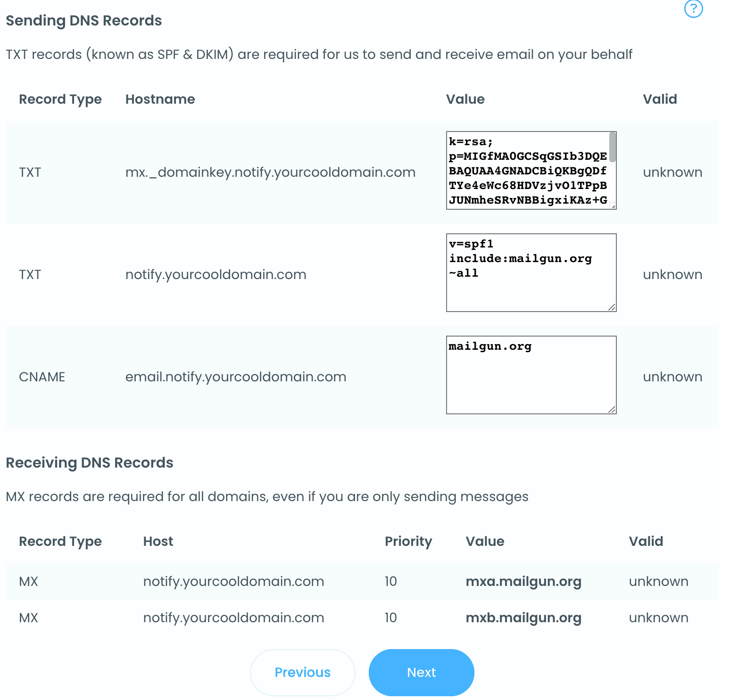Click the mxa.mailgun.org MX value
This screenshot has height=700, width=730.
[x=523, y=582]
